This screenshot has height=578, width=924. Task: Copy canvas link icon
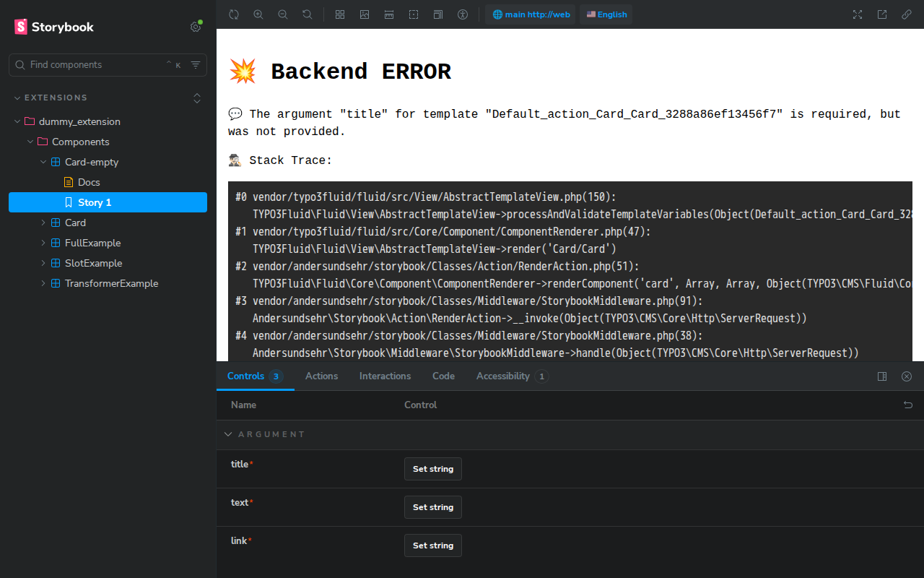[907, 14]
